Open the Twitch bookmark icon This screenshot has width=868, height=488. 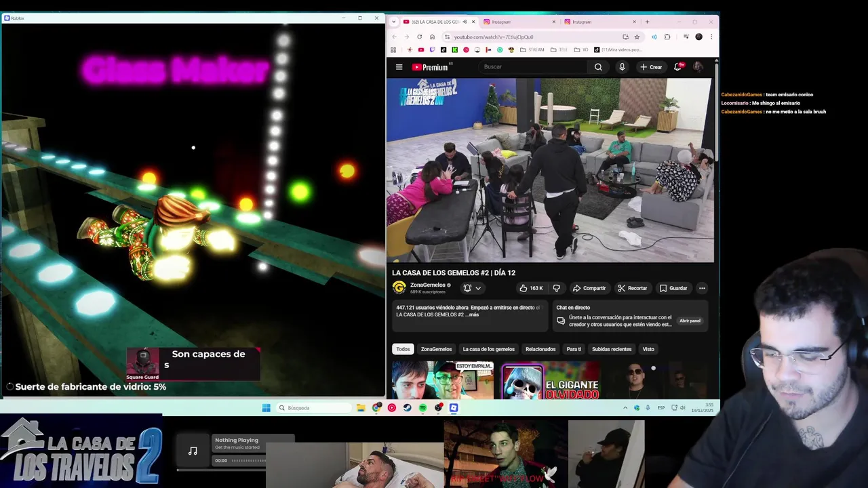coord(432,49)
